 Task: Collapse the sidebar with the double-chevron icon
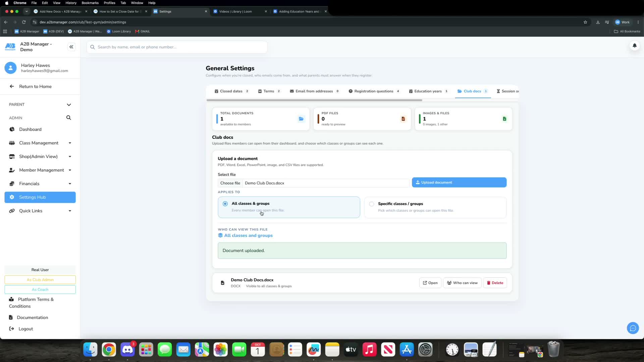pyautogui.click(x=71, y=47)
